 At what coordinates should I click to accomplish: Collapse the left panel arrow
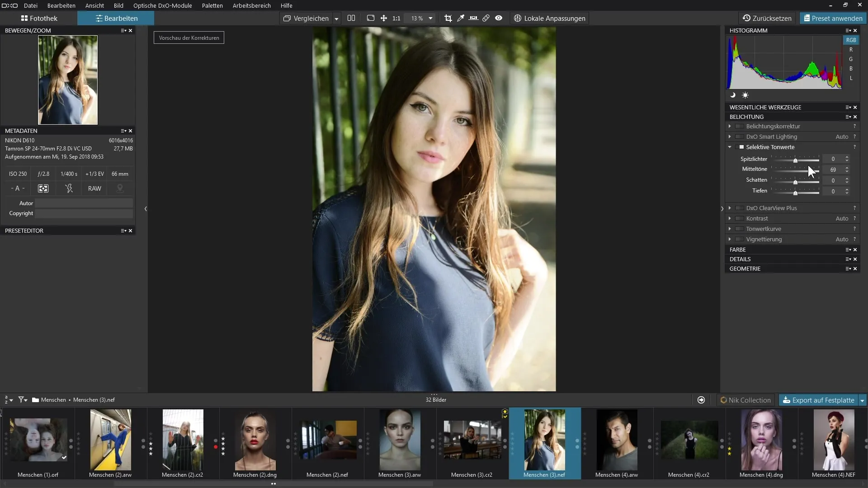(x=146, y=209)
